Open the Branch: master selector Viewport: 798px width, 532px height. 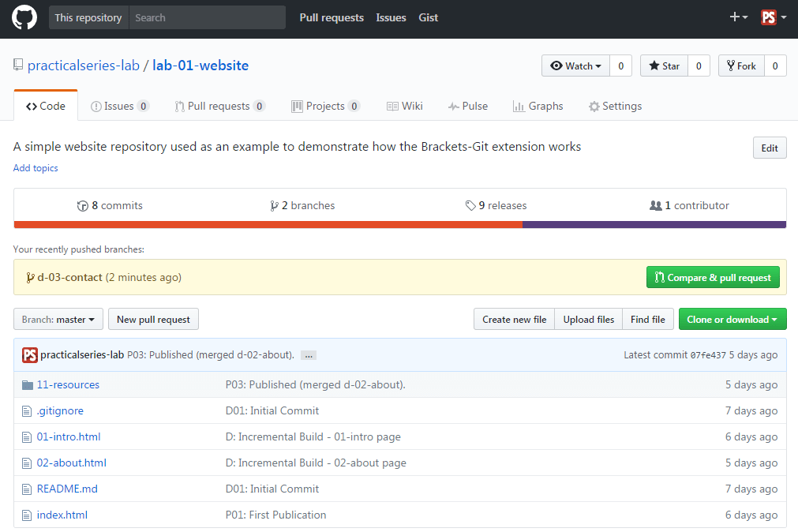coord(58,319)
